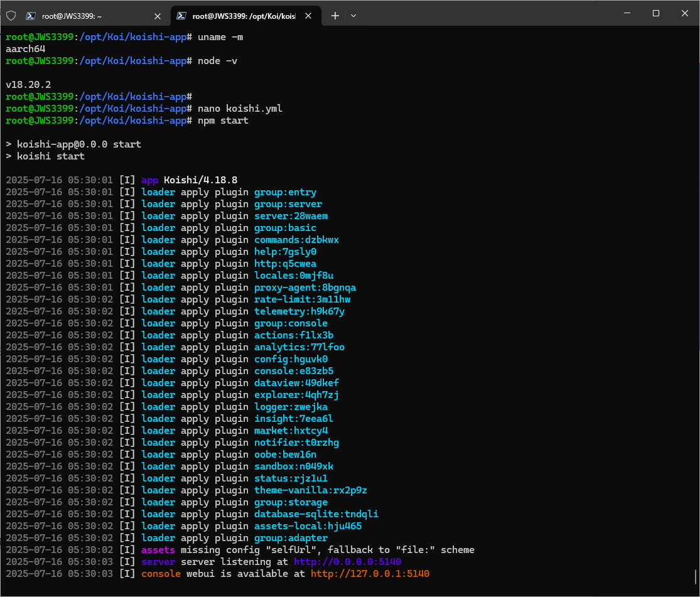Image resolution: width=700 pixels, height=597 pixels.
Task: Close the root@JWS3399: ~ tab
Action: pos(158,16)
